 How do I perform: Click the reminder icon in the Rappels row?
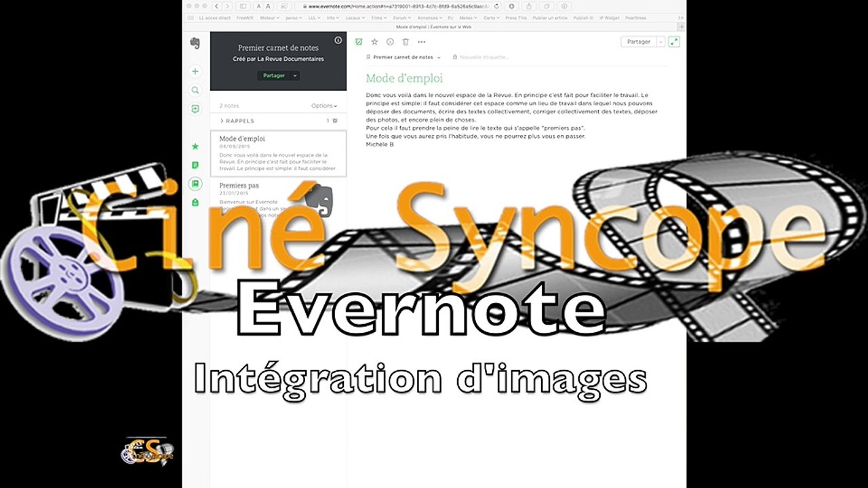[x=335, y=121]
